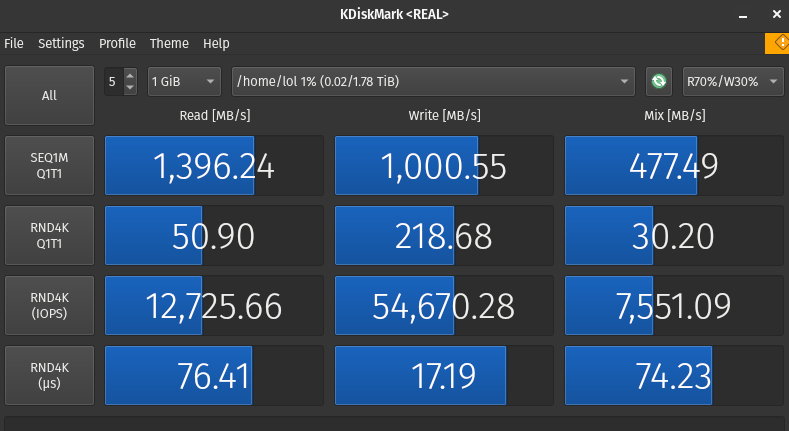Open the Theme menu
The width and height of the screenshot is (789, 431).
[169, 44]
